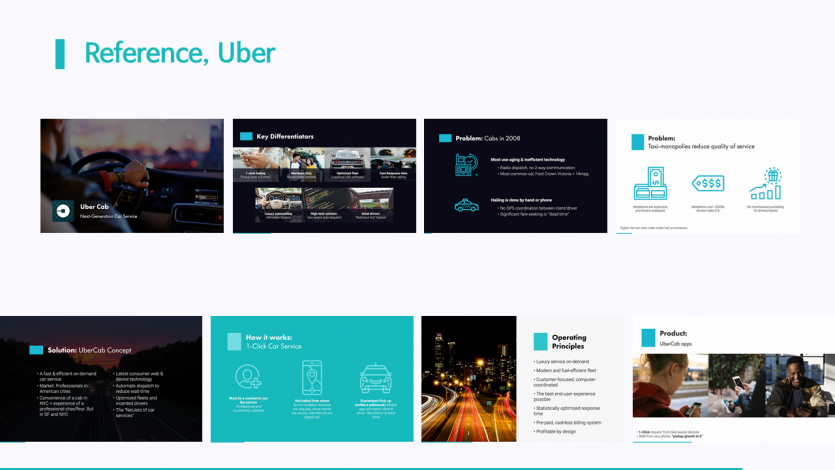The height and width of the screenshot is (470, 835).
Task: Open the How it works slide thumbnail
Action: (312, 379)
